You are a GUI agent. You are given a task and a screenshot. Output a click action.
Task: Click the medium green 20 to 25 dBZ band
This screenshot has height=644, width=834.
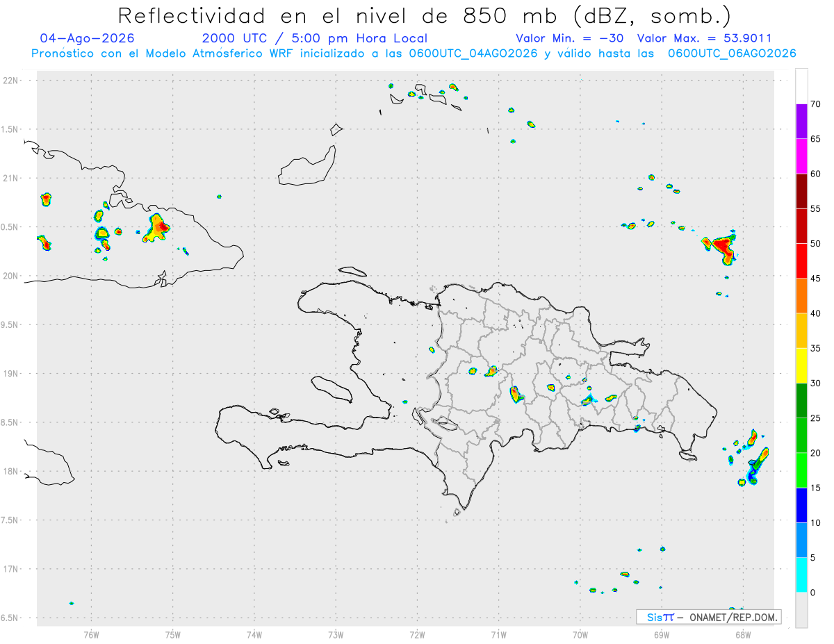[x=801, y=436]
